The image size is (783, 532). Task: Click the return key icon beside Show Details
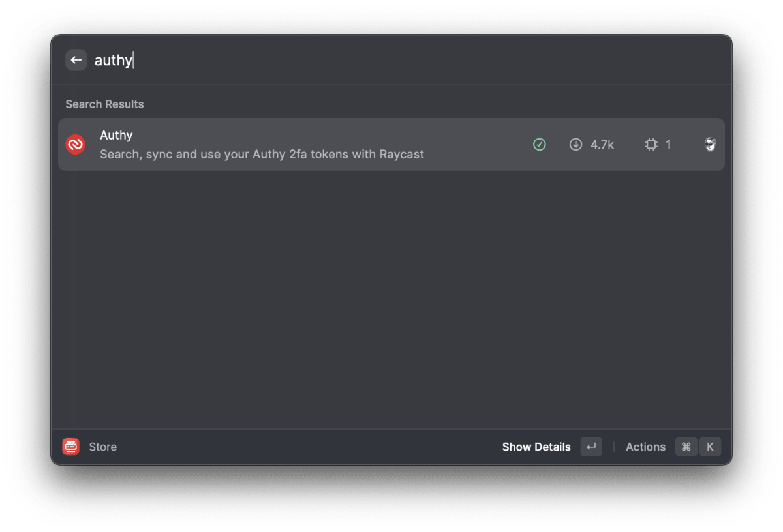point(591,447)
